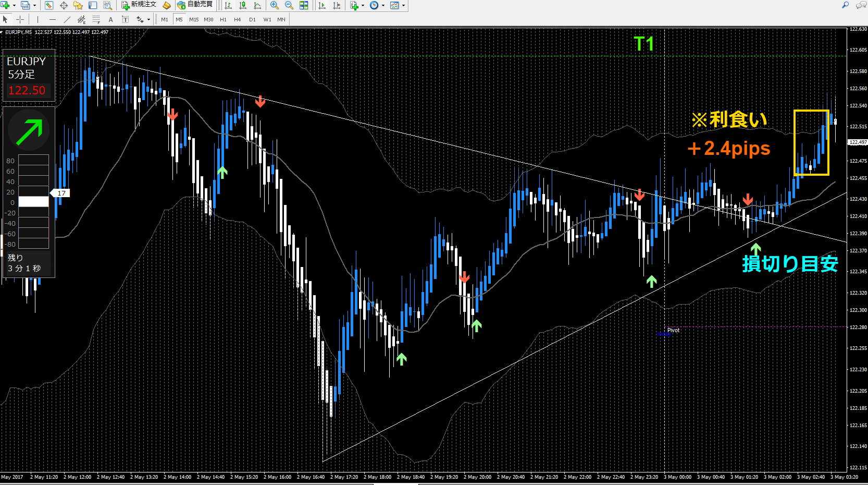This screenshot has width=868, height=485.
Task: Toggle the Terminal panel
Action: click(x=93, y=5)
